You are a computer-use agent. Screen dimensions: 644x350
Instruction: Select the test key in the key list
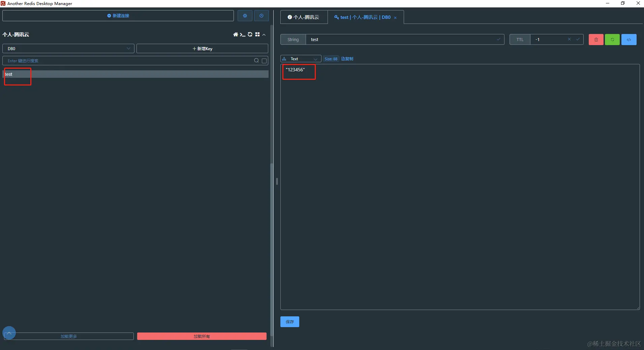point(135,74)
